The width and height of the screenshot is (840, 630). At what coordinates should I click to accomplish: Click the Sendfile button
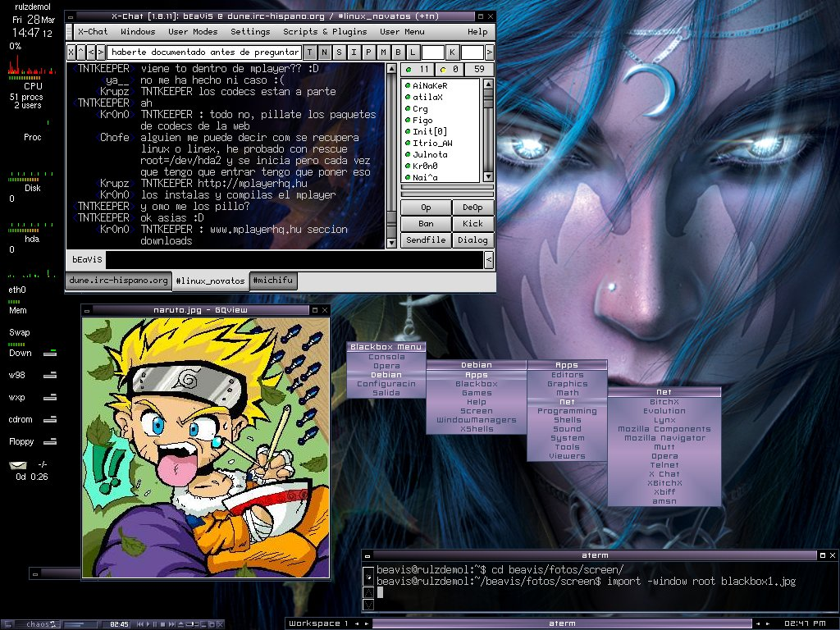coord(426,240)
